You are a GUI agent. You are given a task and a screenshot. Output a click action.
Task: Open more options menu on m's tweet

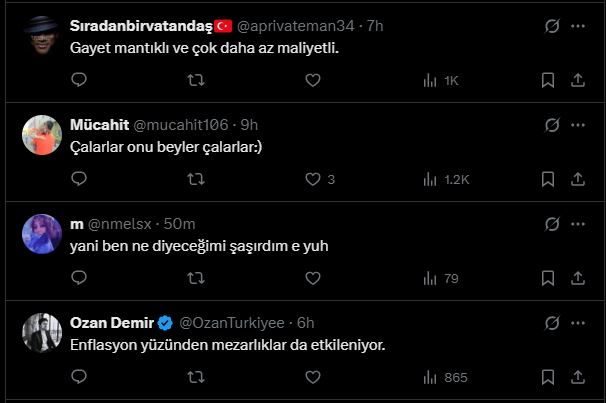tap(578, 224)
